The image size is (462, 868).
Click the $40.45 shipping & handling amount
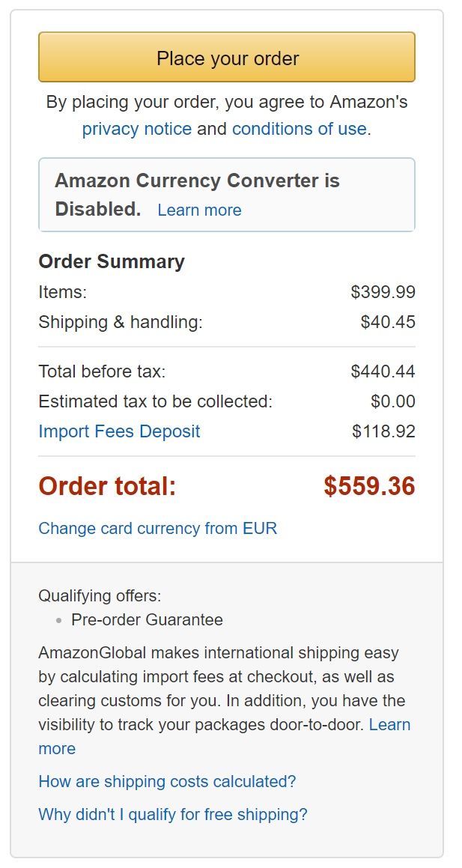click(388, 321)
